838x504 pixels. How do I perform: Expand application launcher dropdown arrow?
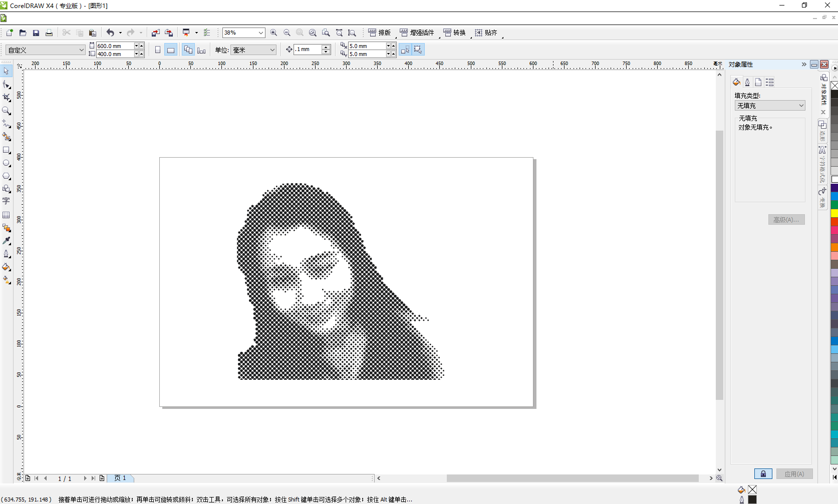click(x=196, y=33)
